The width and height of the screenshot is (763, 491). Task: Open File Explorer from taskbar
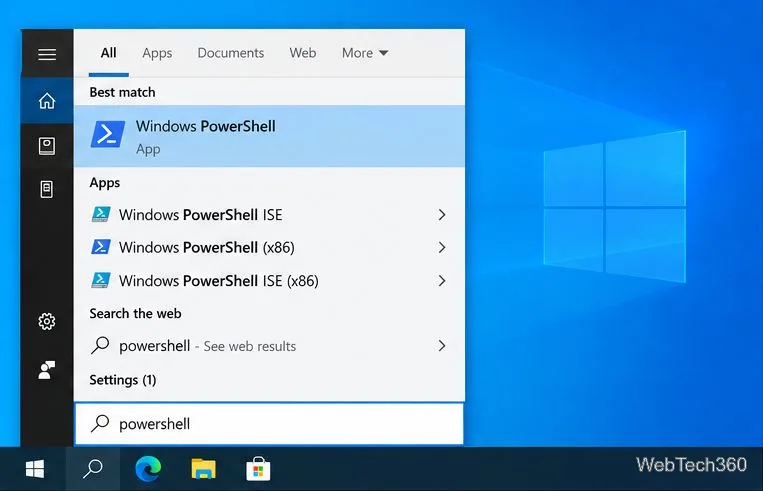[x=203, y=469]
